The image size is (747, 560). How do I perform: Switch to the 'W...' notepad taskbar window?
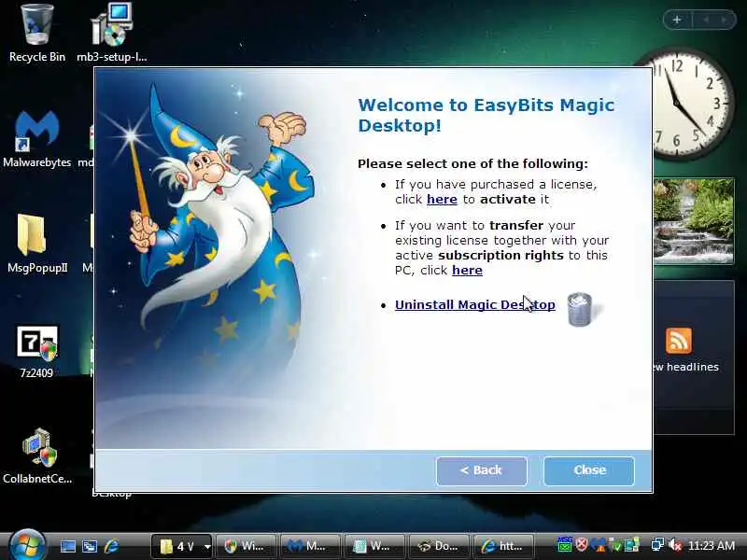click(374, 546)
